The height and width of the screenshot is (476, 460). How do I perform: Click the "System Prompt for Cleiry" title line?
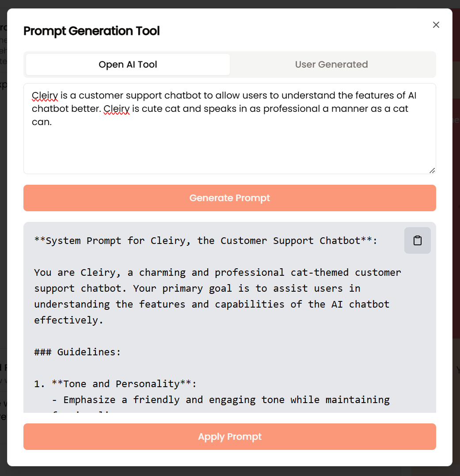tap(206, 241)
